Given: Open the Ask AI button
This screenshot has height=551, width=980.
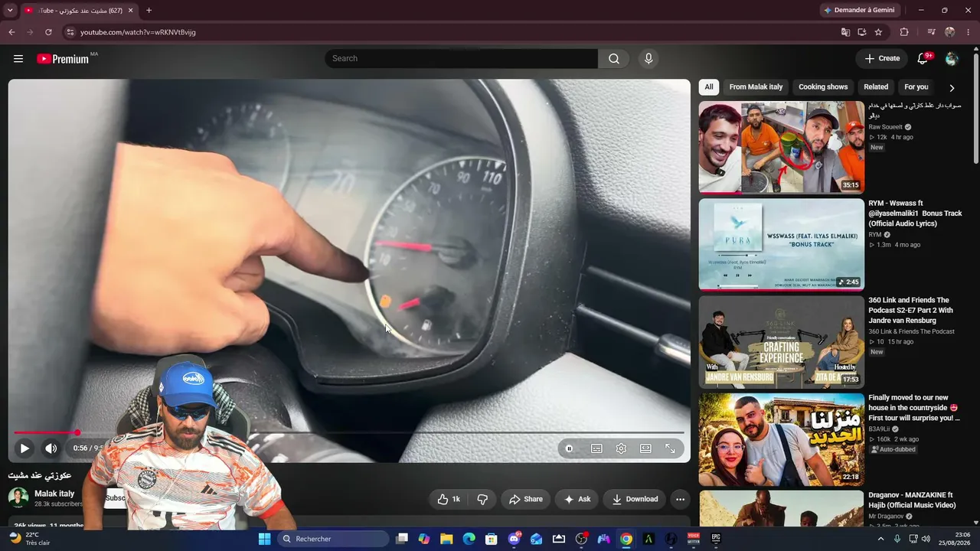Looking at the screenshot, I should (x=577, y=499).
